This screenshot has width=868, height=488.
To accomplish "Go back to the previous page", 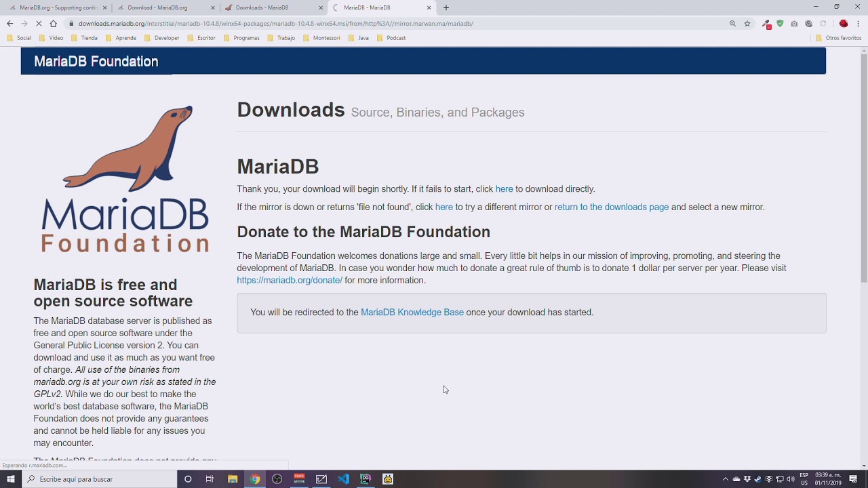I will point(9,24).
